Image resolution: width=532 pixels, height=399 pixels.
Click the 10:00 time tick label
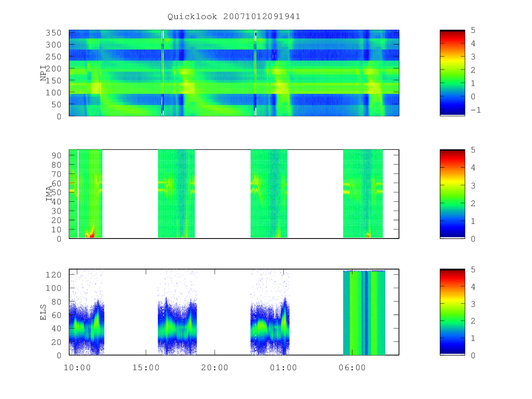tap(78, 368)
